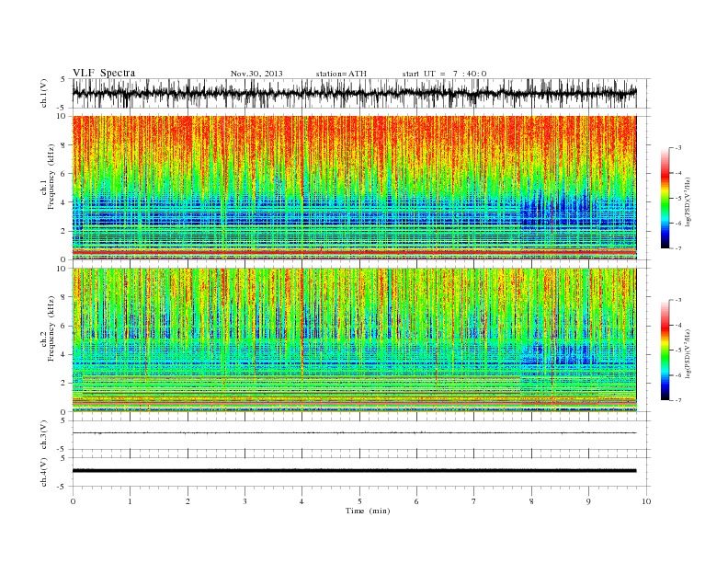Click the "-7" tick on ch.2 colorbar
Viewport: 728px width, 563px height.
click(x=678, y=400)
